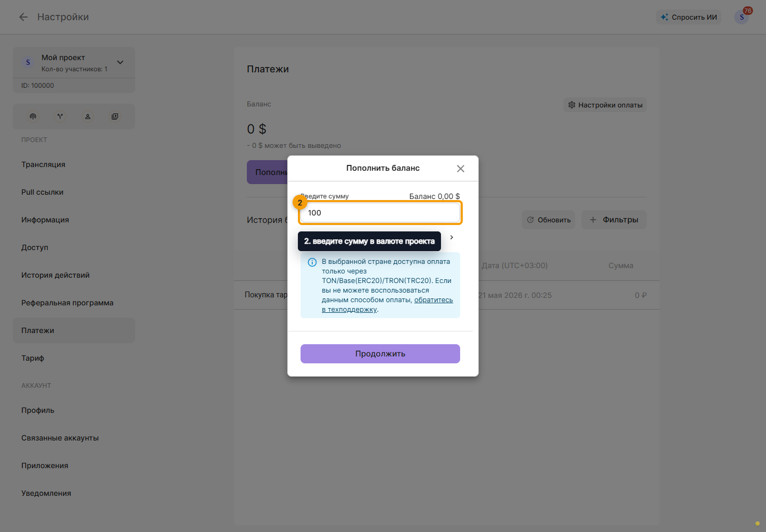
Task: Select Платежи in the sidebar
Action: [x=74, y=330]
